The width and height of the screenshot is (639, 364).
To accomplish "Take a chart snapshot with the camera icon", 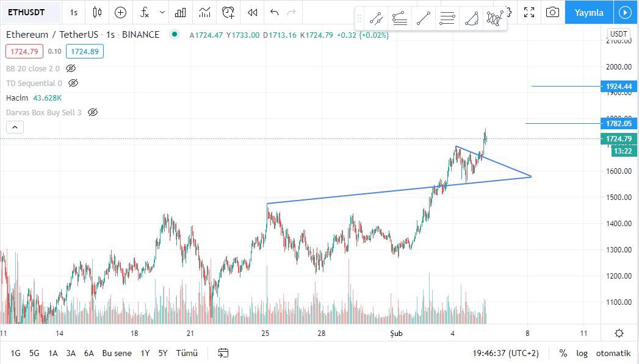I will pyautogui.click(x=552, y=12).
